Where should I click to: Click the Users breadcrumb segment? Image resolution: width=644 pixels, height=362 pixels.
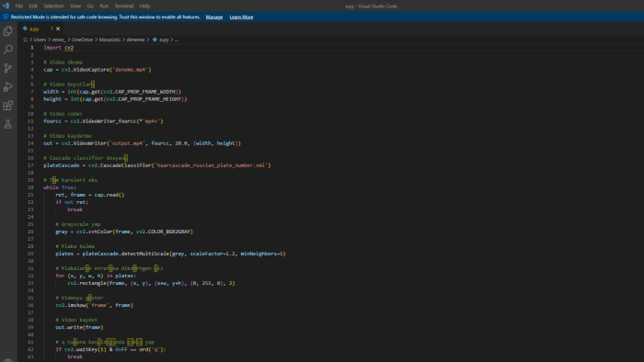[x=40, y=40]
